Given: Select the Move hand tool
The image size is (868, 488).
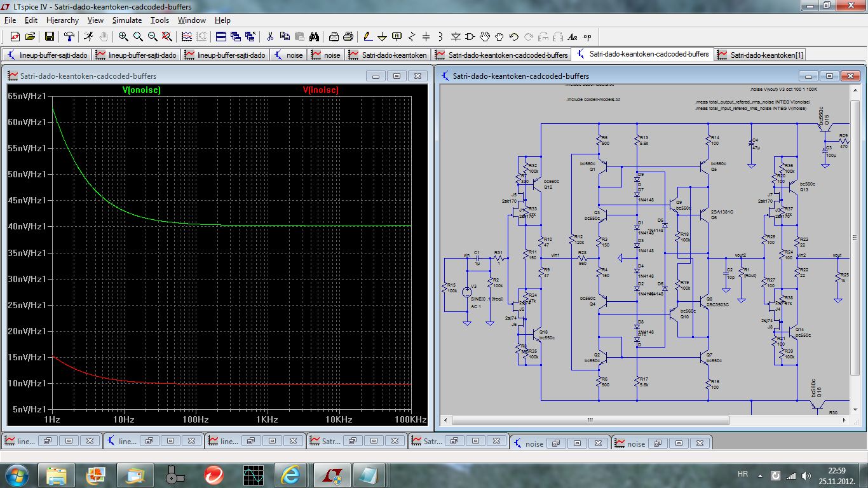Looking at the screenshot, I should pyautogui.click(x=485, y=36).
